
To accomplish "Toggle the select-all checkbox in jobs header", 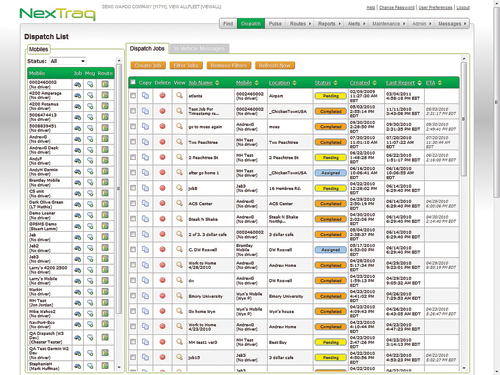I will click(x=133, y=82).
